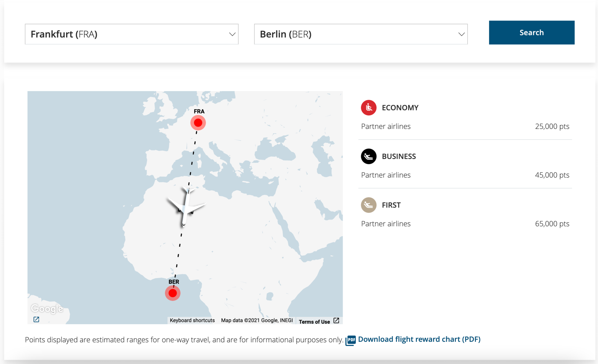Click the First class 65,000 pts value
598x364 pixels.
click(552, 224)
